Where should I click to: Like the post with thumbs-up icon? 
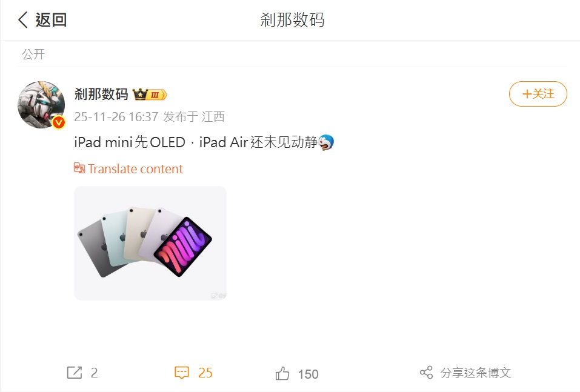tap(282, 373)
